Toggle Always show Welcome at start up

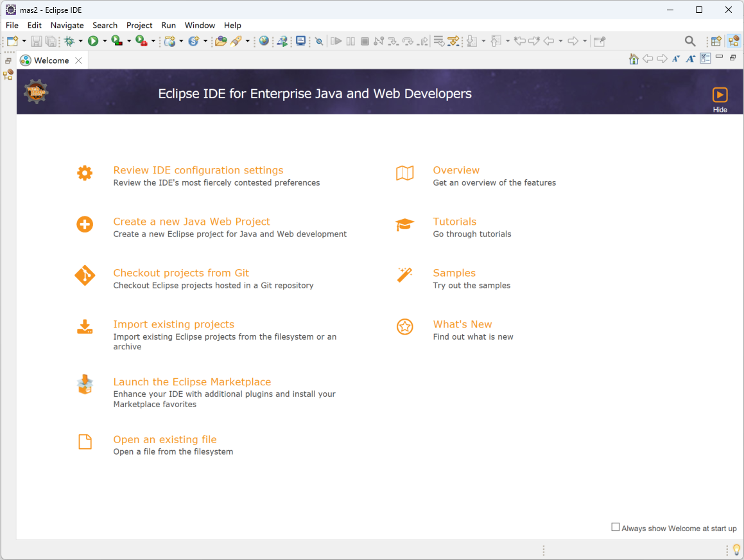pyautogui.click(x=616, y=527)
